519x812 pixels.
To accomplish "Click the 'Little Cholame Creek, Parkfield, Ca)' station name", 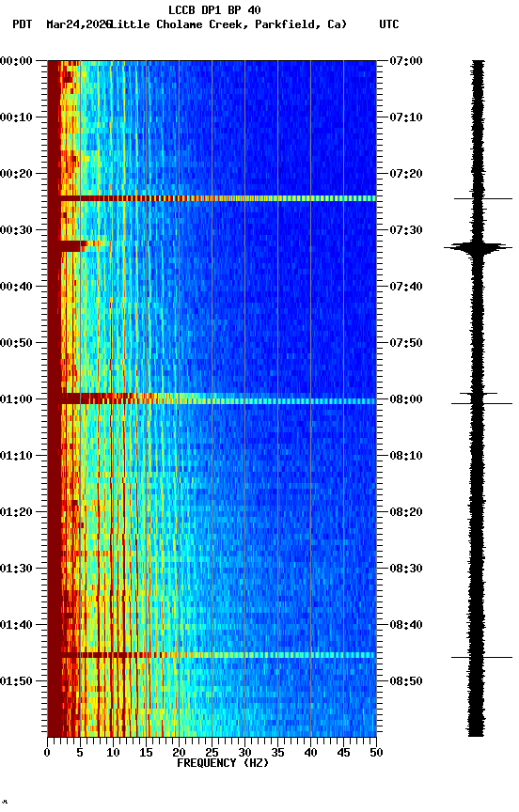I will click(x=228, y=24).
